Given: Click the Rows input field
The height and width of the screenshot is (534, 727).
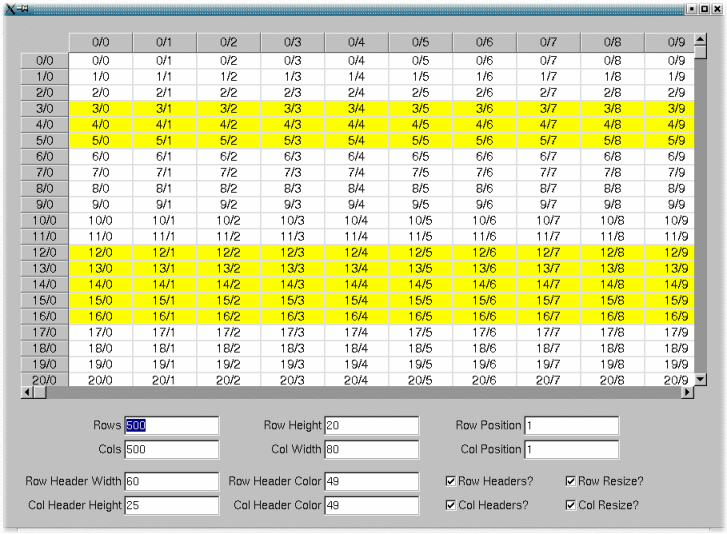Looking at the screenshot, I should 171,425.
